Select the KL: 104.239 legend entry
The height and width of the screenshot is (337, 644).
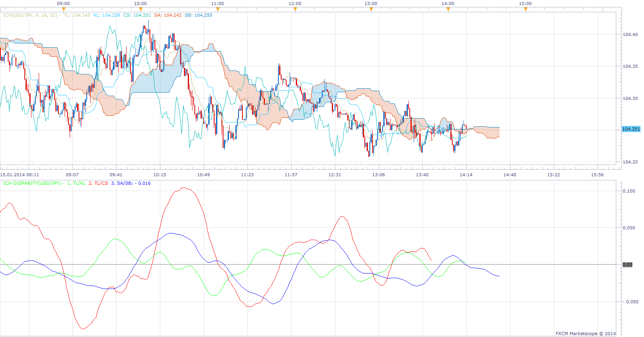coord(107,15)
